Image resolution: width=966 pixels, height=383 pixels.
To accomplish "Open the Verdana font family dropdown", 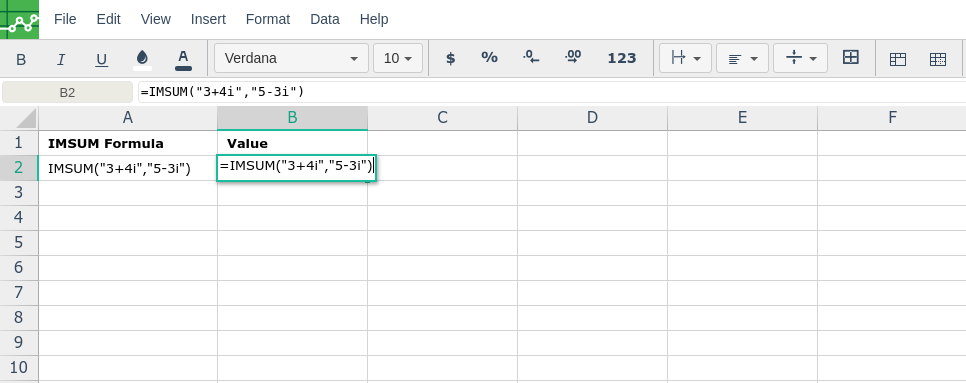I will (x=291, y=58).
